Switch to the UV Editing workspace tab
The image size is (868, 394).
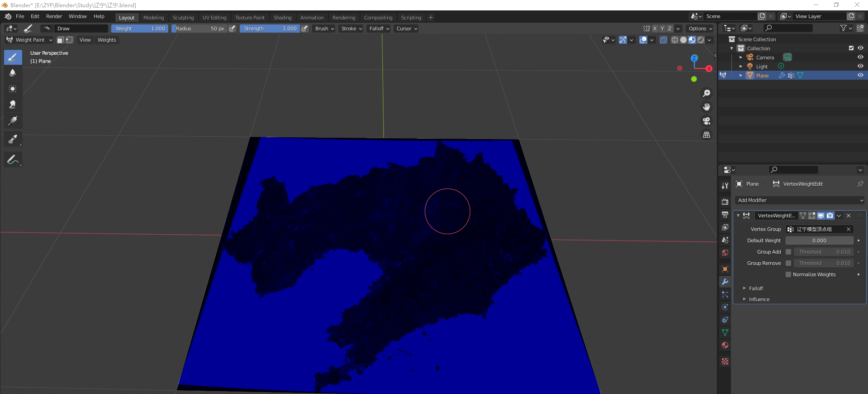click(214, 18)
